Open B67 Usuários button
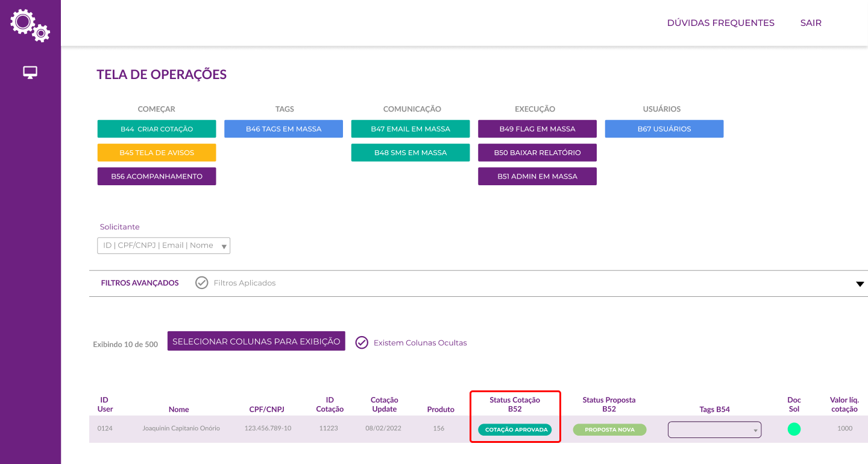Image resolution: width=868 pixels, height=464 pixels. pyautogui.click(x=664, y=129)
